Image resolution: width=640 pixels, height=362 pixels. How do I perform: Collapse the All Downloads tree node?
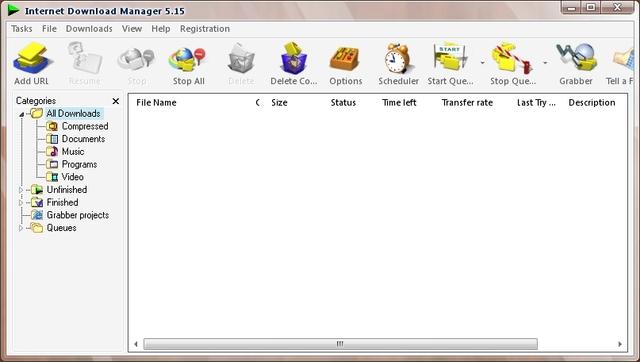click(x=22, y=114)
